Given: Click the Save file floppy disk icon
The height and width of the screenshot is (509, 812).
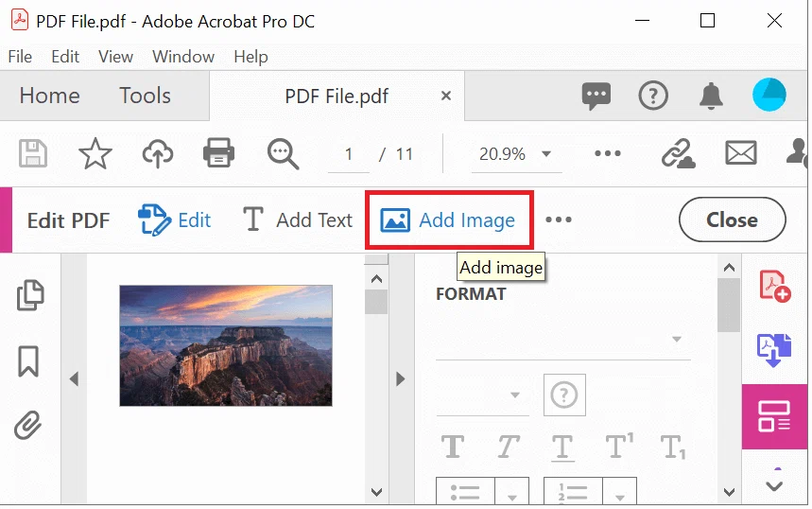Looking at the screenshot, I should pos(33,153).
